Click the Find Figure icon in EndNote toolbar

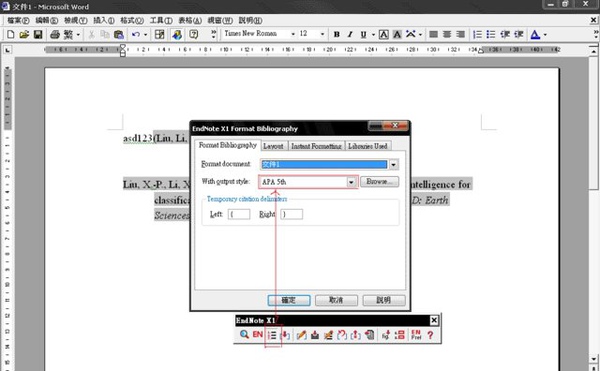(x=386, y=335)
